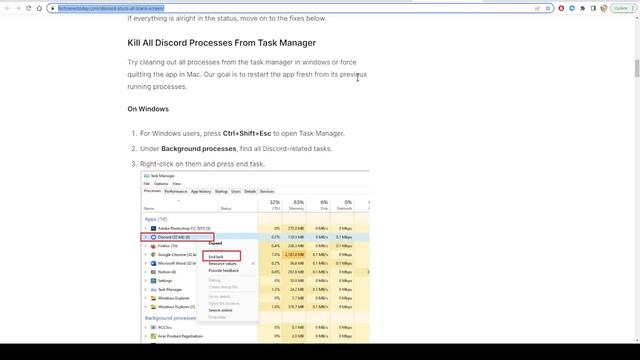This screenshot has height=360, width=640.
Task: Go back using the browser back arrow
Action: 7,8
